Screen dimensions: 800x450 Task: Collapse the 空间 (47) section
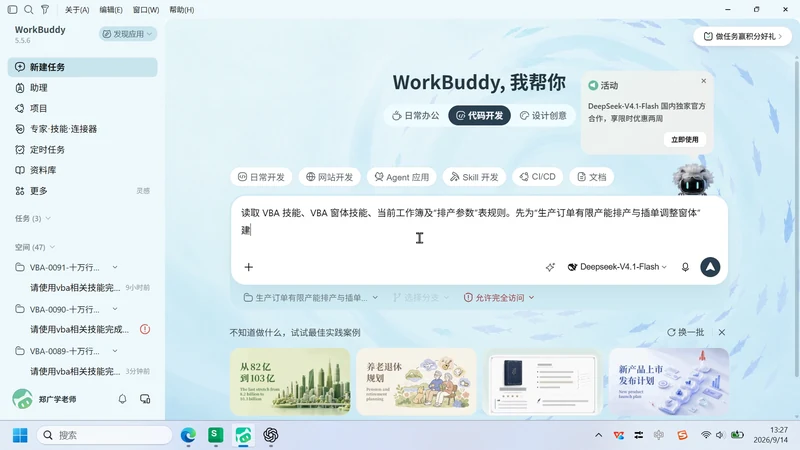[x=35, y=247]
